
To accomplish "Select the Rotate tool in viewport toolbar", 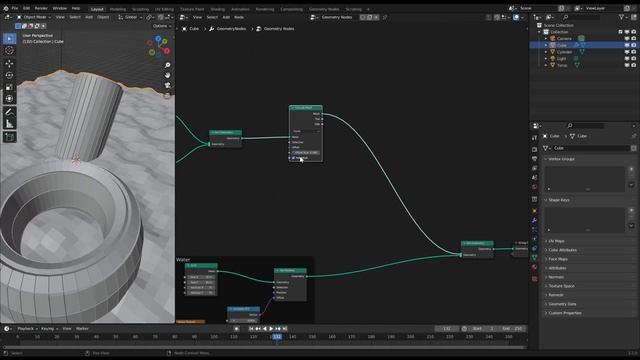I will point(9,76).
